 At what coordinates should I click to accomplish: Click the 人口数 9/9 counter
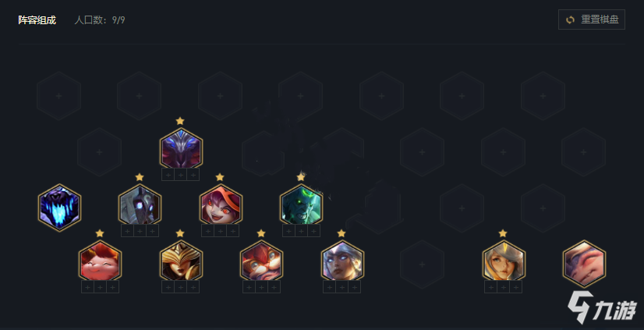tap(99, 20)
